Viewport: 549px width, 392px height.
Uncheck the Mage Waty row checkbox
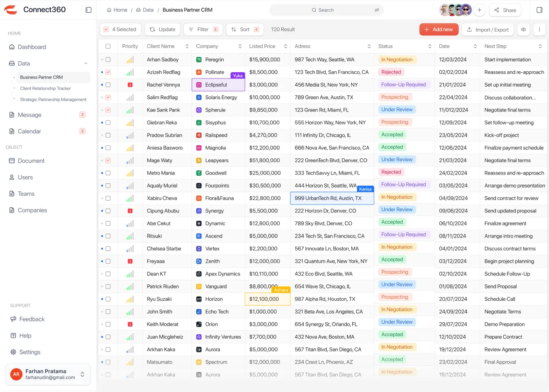click(x=108, y=161)
